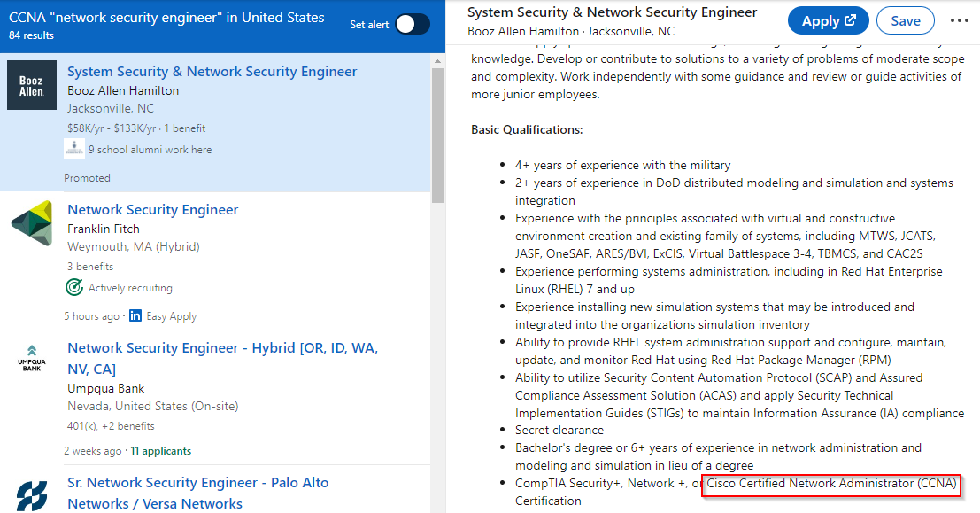Click the Franklin Fitch company logo
The height and width of the screenshot is (513, 980).
pos(32,223)
